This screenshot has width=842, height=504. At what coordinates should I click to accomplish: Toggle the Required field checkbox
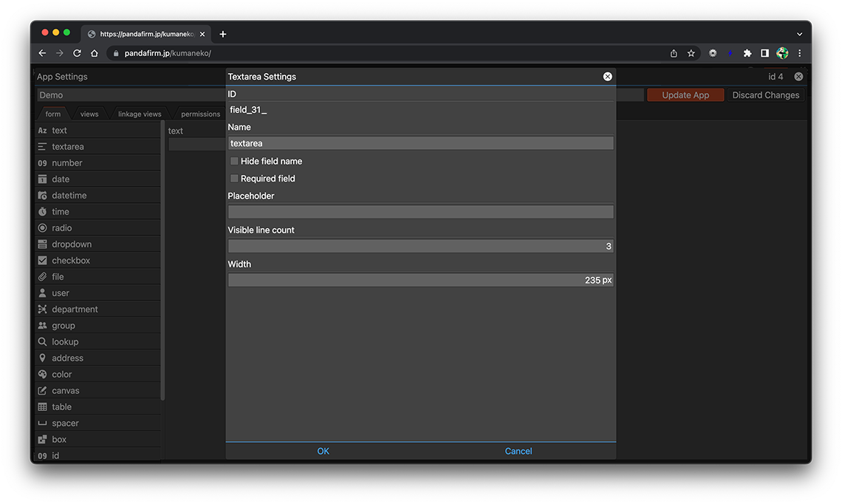[234, 179]
